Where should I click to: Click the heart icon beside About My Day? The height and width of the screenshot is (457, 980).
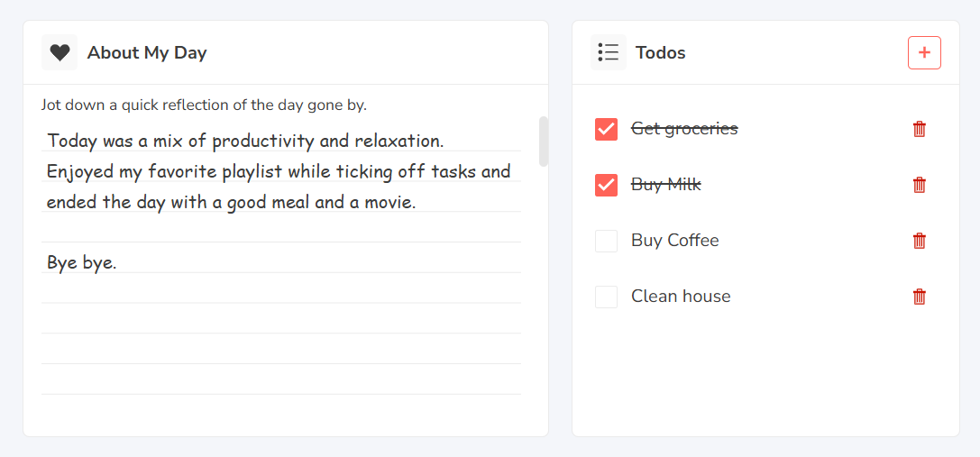(x=60, y=52)
